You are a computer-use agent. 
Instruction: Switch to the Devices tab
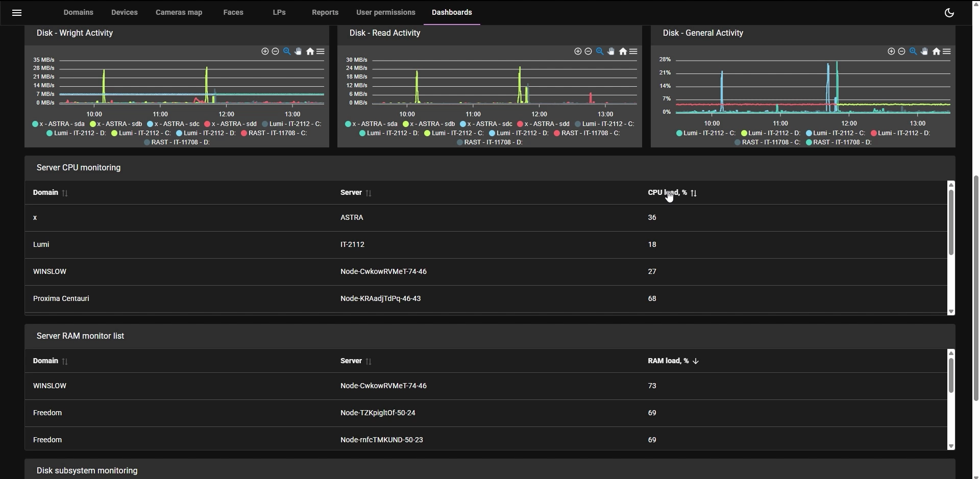124,12
